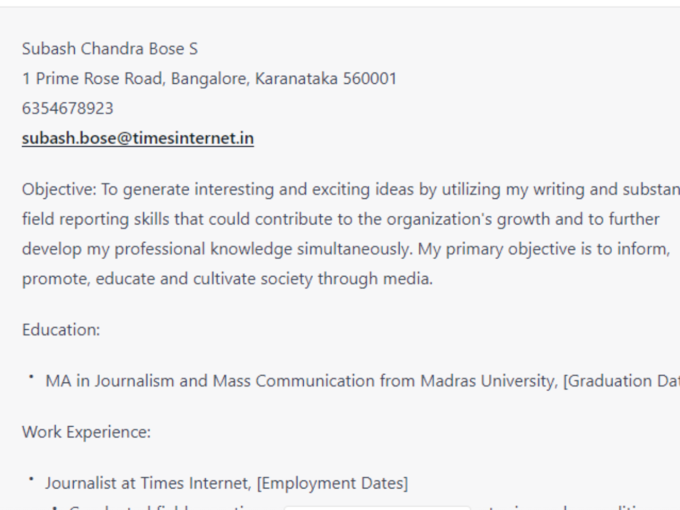Open the subash.bose@timesinternet.in email link
Viewport: 680px width, 510px height.
tap(138, 138)
